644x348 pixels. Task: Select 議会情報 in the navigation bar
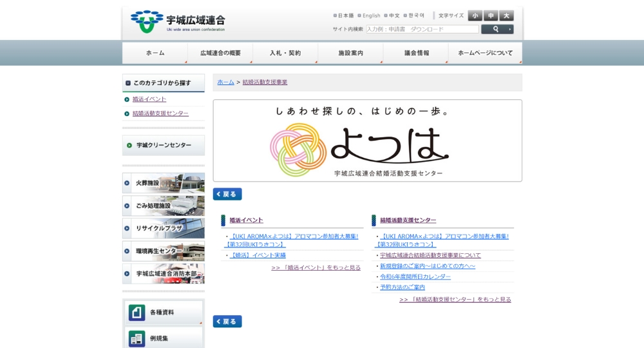tap(416, 53)
